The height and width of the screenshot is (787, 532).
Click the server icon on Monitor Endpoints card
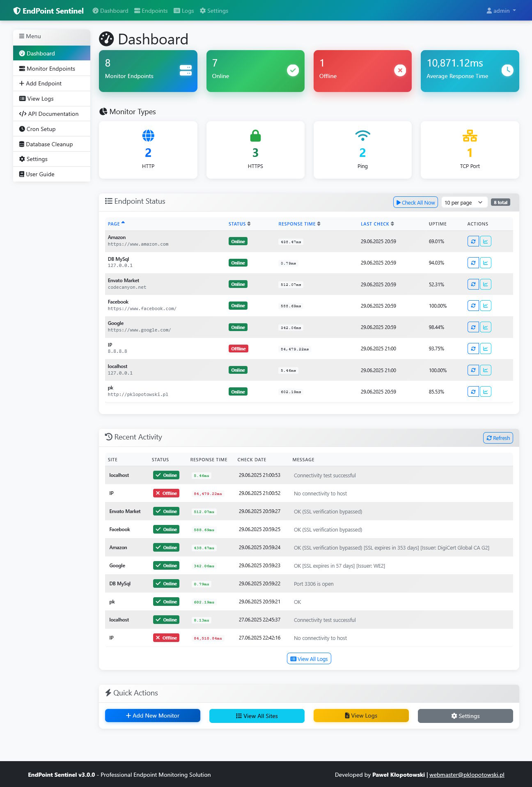[186, 70]
